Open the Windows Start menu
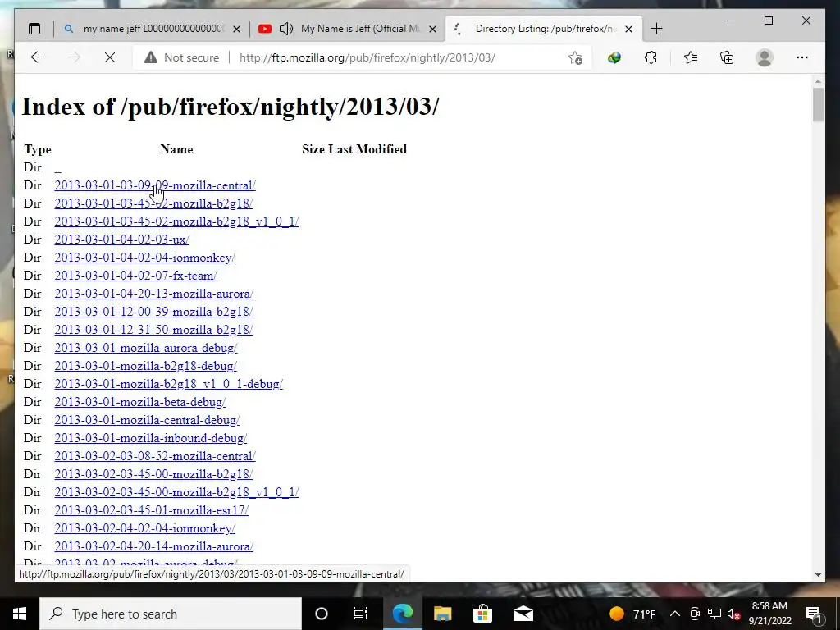This screenshot has width=840, height=630. (x=20, y=614)
